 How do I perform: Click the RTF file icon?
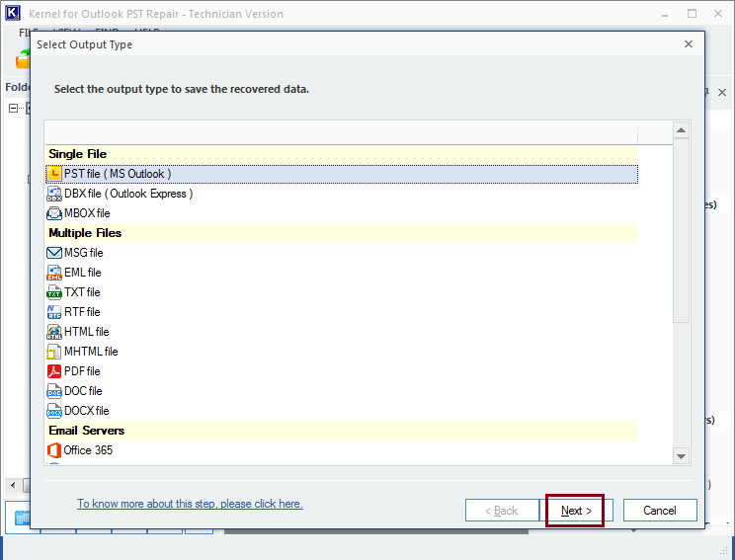(x=54, y=312)
